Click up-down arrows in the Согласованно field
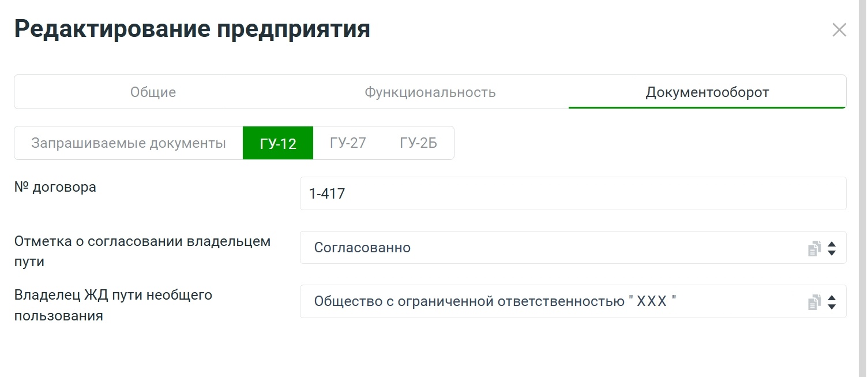This screenshot has width=868, height=377. (832, 248)
